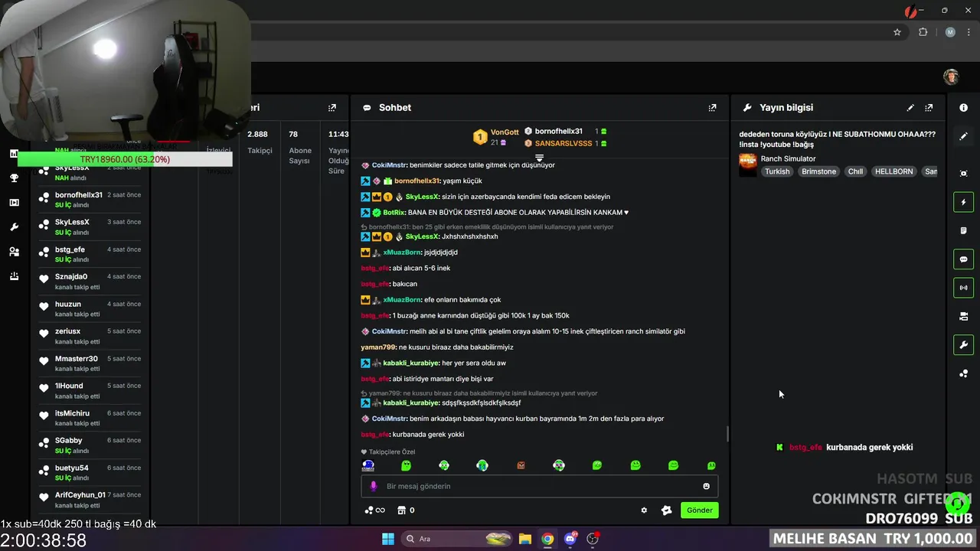Open the download tray icon in left sidebar
The height and width of the screenshot is (551, 980).
14,276
